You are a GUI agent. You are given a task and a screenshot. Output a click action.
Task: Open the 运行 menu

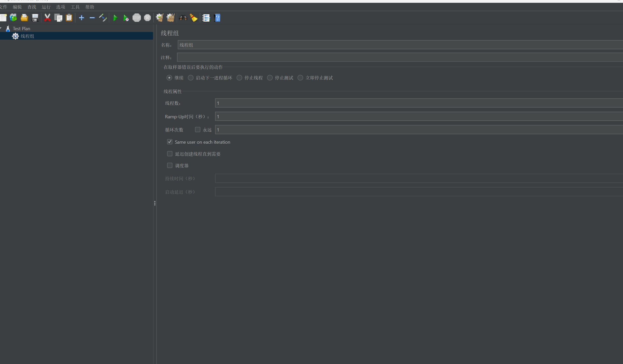point(46,7)
